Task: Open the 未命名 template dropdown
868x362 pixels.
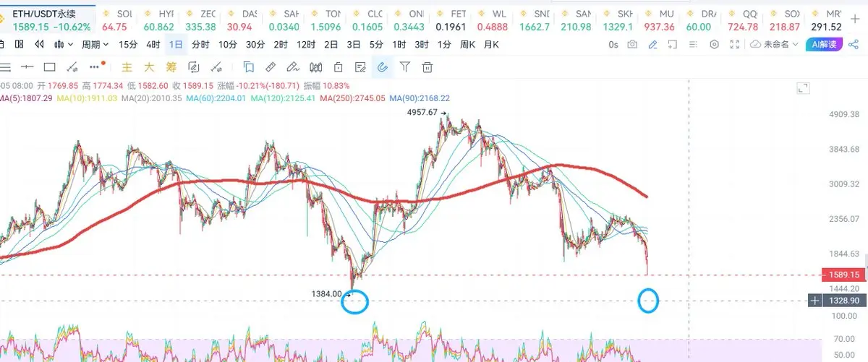Action: click(775, 44)
